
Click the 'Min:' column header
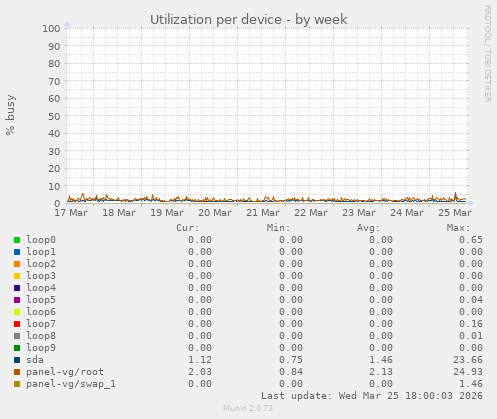278,228
